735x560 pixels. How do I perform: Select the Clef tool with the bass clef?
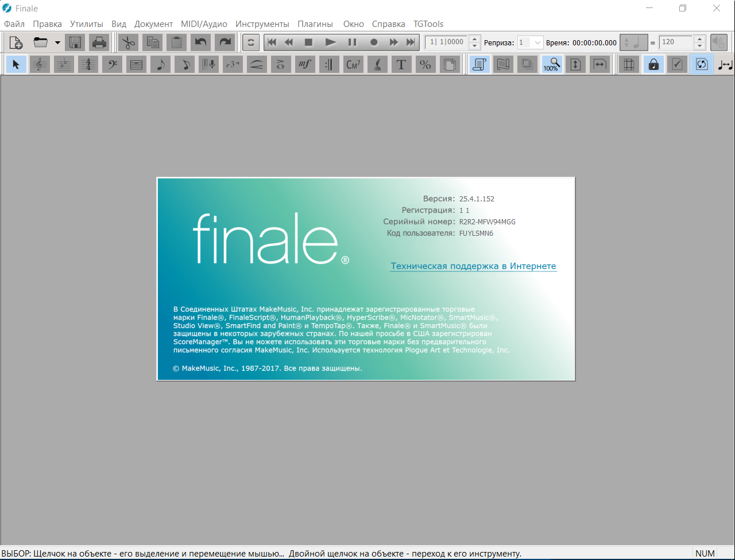[112, 65]
